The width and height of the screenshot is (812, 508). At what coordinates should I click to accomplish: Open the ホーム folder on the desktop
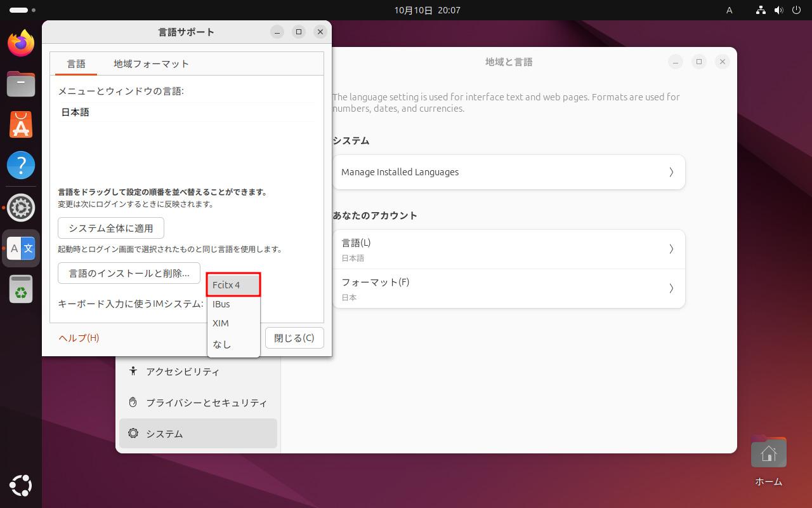point(768,452)
